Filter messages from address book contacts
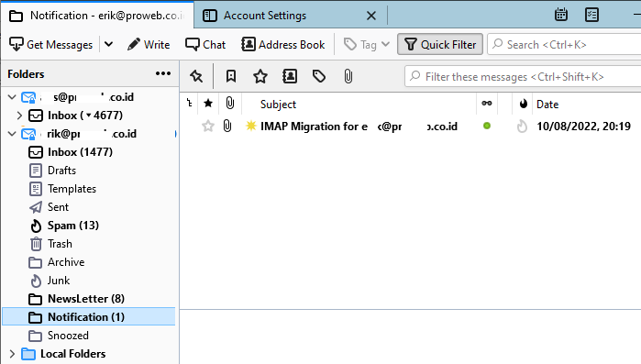Viewport: 641px width, 364px height. [x=290, y=76]
